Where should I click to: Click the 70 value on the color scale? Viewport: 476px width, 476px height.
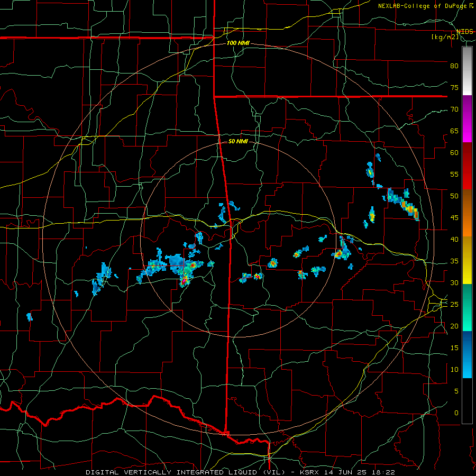[454, 109]
